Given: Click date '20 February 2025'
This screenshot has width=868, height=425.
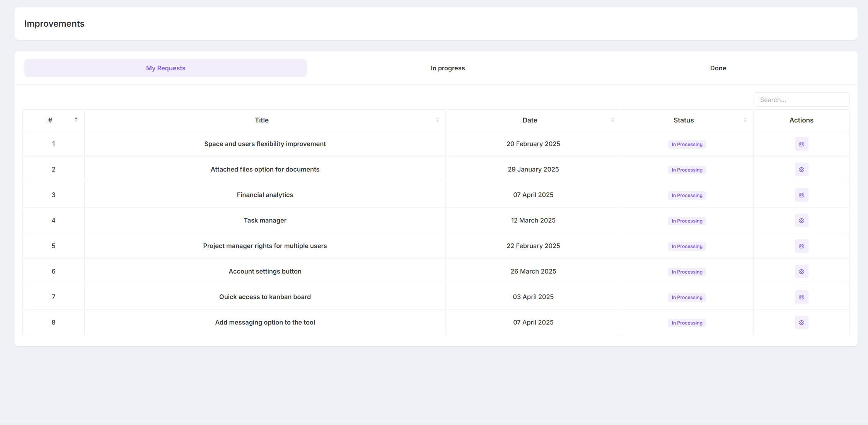Looking at the screenshot, I should click(533, 144).
